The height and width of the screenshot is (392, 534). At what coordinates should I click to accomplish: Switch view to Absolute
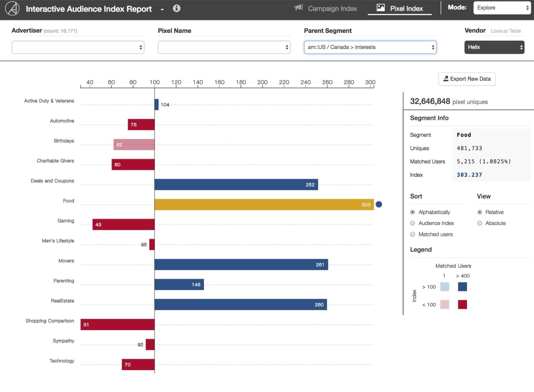(x=480, y=223)
